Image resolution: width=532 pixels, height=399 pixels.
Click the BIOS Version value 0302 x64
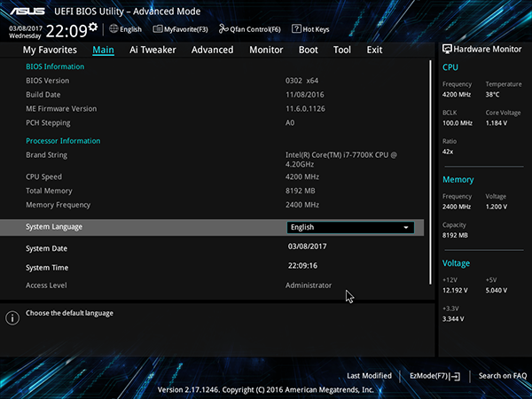point(301,81)
